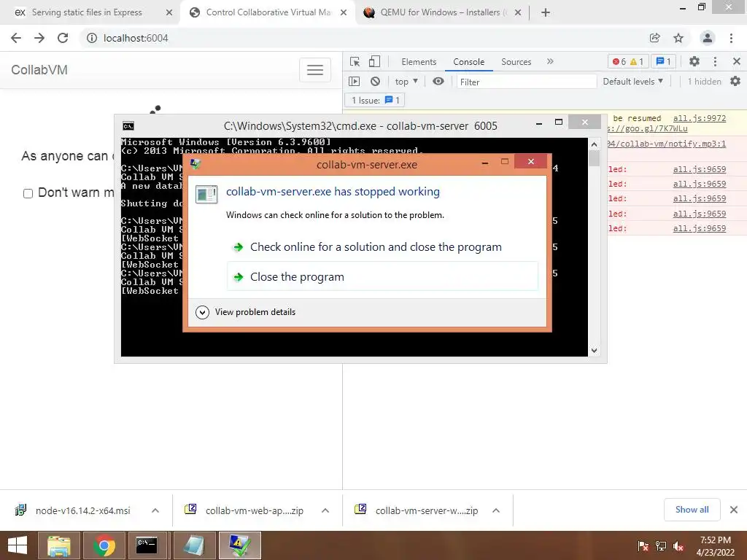Bookmark this tab with the star icon
The height and width of the screenshot is (560, 747).
coord(678,38)
